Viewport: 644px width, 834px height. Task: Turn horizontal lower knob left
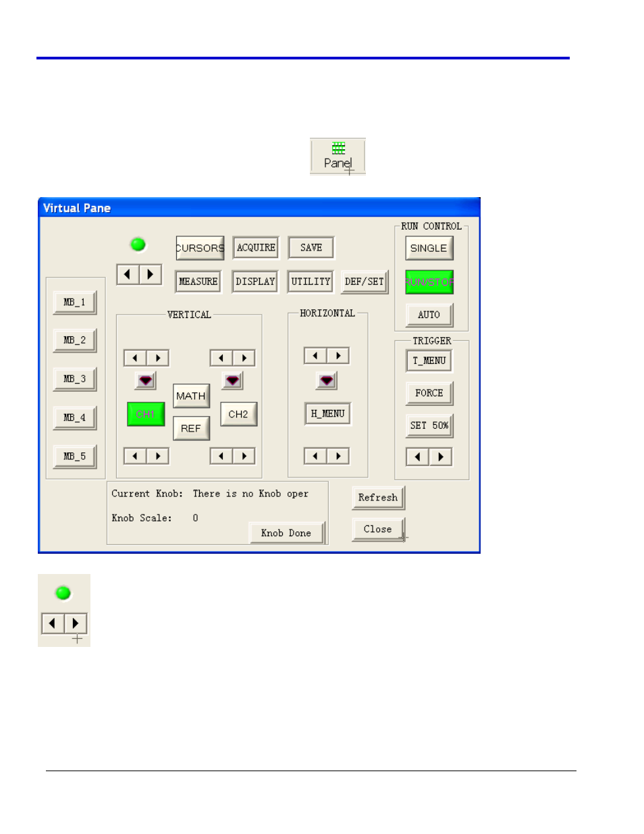[315, 457]
